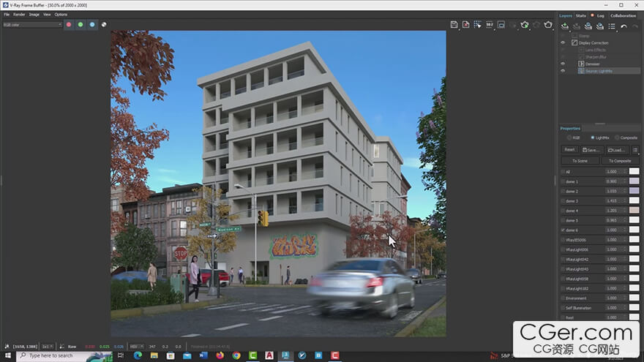The image size is (644, 362).
Task: Open Microsoft Edge from the taskbar
Action: coord(138,355)
